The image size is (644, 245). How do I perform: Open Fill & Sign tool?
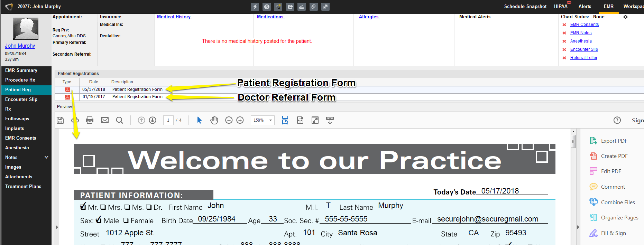click(x=608, y=233)
